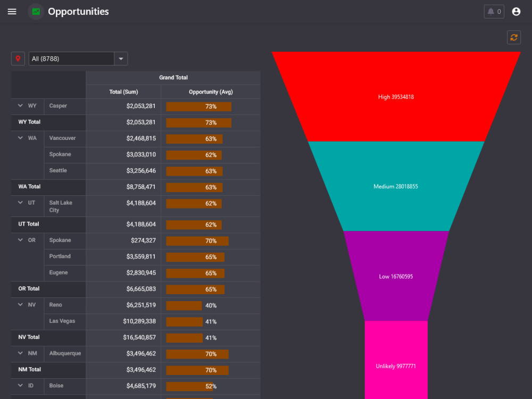The image size is (532, 399).
Task: Collapse the NV state group
Action: coord(20,305)
